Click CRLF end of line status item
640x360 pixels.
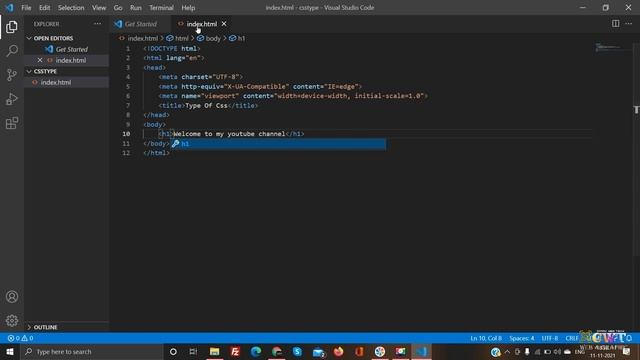(572, 338)
